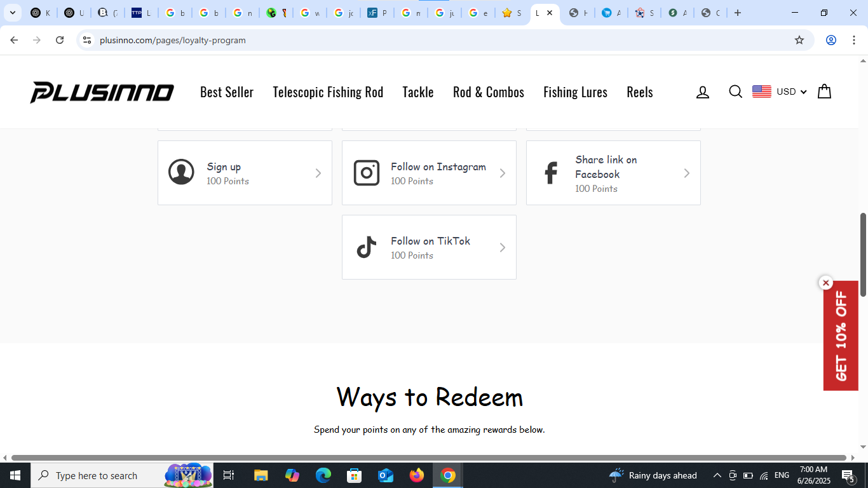The height and width of the screenshot is (488, 868).
Task: Switch to the TTP browser tab
Action: tap(141, 13)
